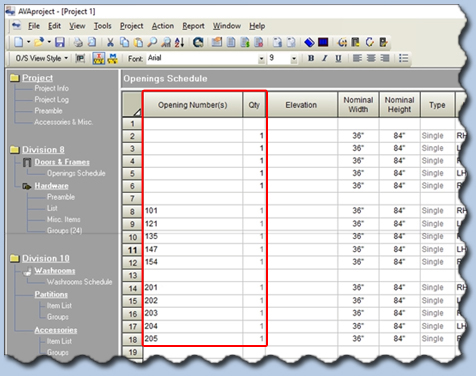Cut with the scissors icon
The height and width of the screenshot is (376, 476).
110,42
